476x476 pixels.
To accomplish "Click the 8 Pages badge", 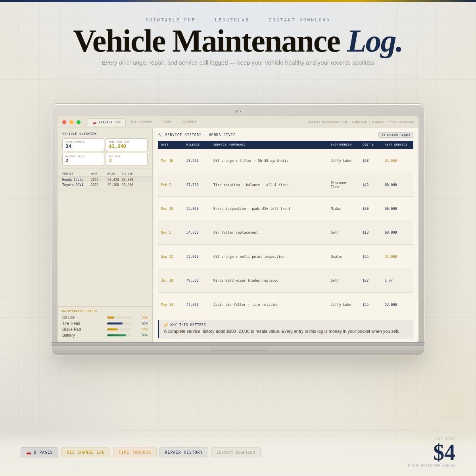I will coord(39,453).
